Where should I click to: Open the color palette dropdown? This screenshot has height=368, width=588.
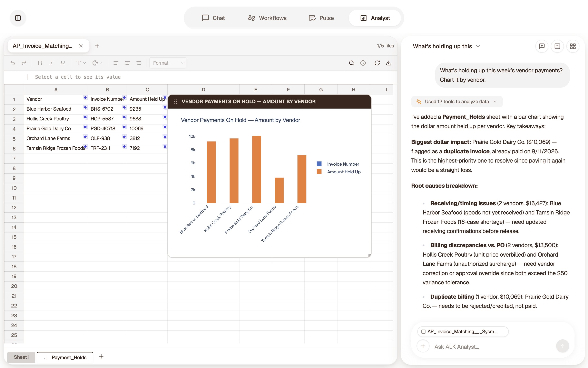pos(97,63)
